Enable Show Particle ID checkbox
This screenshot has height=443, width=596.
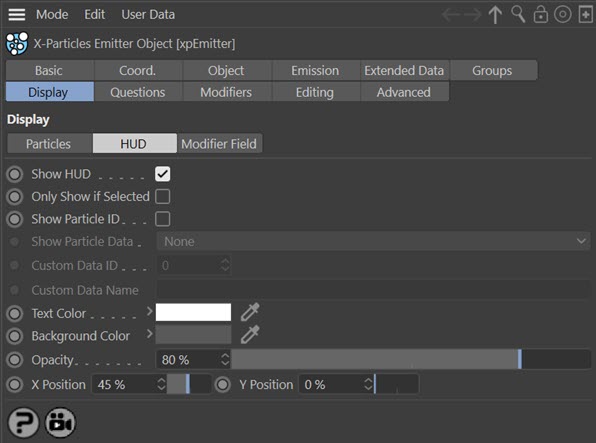[x=163, y=219]
